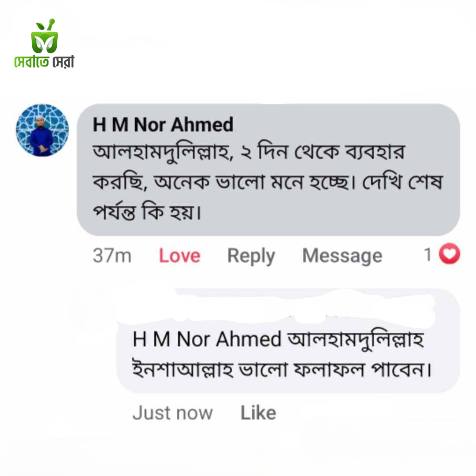Open H M Nor Ahmed's profile picture
The width and height of the screenshot is (476, 476).
click(x=42, y=130)
